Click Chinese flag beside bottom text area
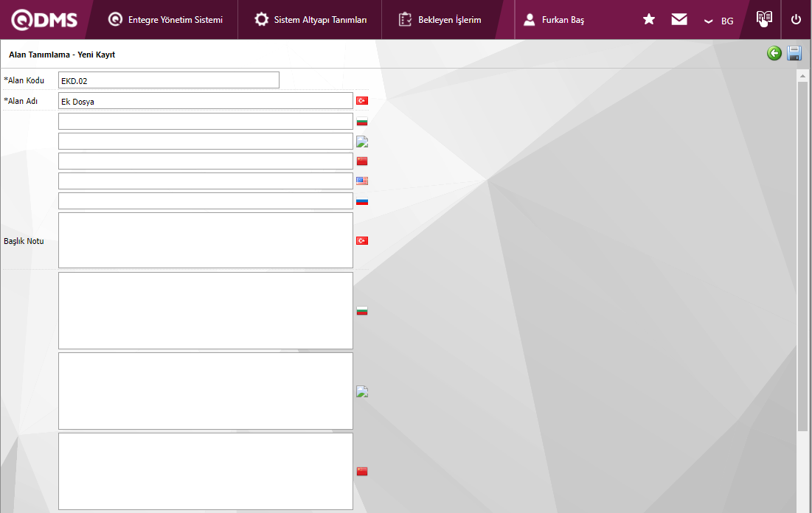 point(362,471)
